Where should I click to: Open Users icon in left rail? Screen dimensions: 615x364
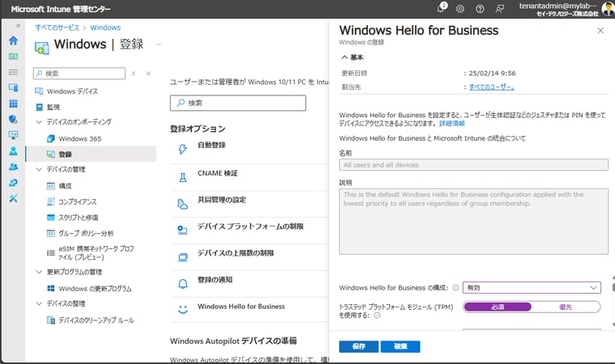pos(13,151)
